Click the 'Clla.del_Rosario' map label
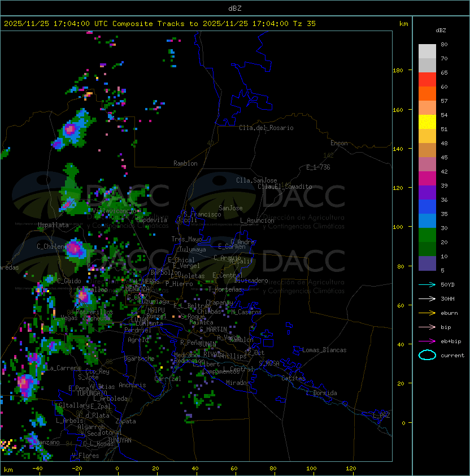 [266, 128]
